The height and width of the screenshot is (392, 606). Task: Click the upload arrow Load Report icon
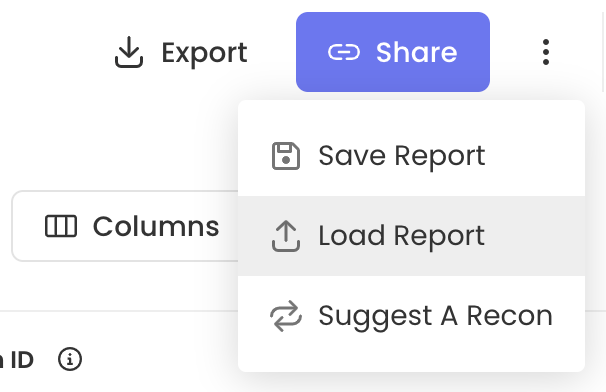click(x=286, y=236)
